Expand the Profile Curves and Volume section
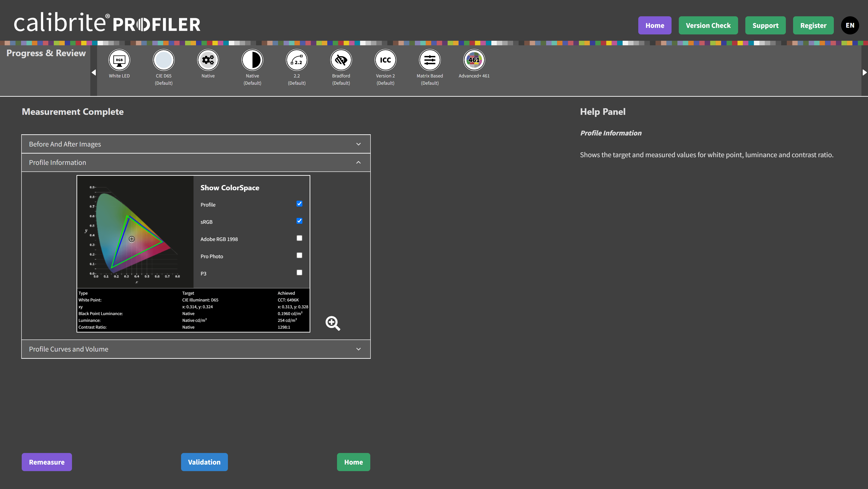This screenshot has width=868, height=489. (x=196, y=349)
